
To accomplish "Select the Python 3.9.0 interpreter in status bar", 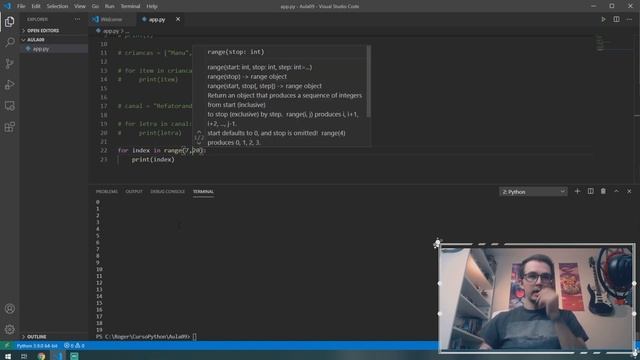I will click(x=37, y=346).
